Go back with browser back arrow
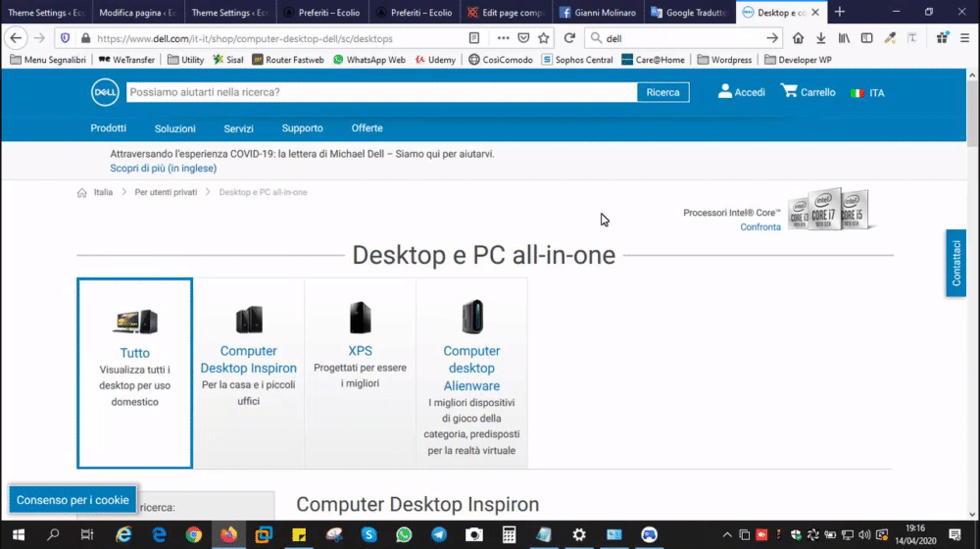980x549 pixels. pos(16,38)
